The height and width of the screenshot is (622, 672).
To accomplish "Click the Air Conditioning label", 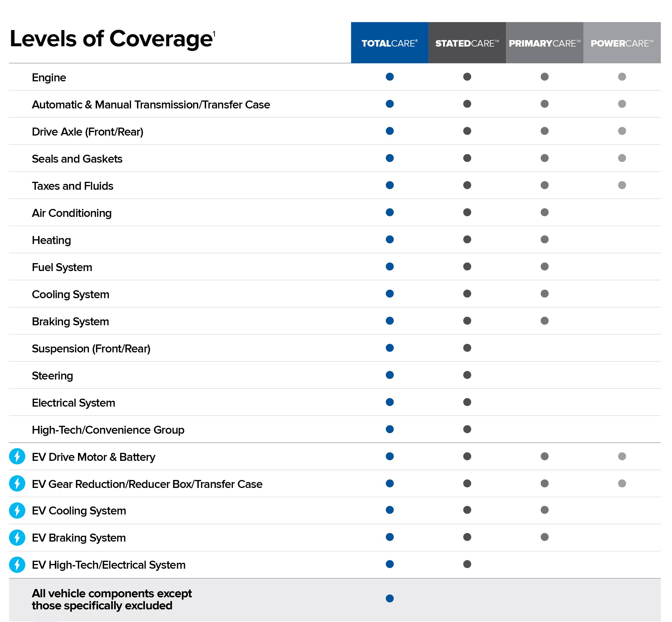I will click(72, 213).
